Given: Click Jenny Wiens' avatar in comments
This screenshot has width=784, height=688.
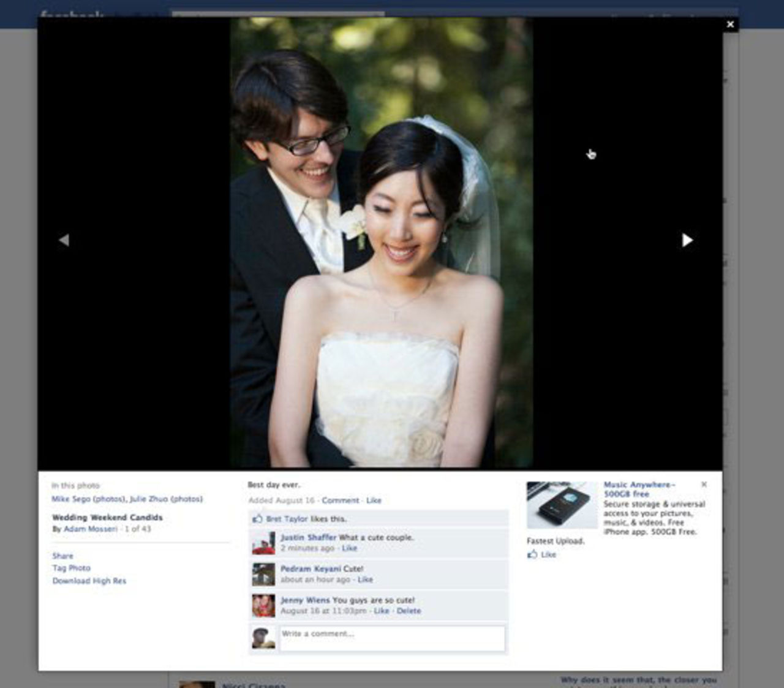Looking at the screenshot, I should click(263, 606).
